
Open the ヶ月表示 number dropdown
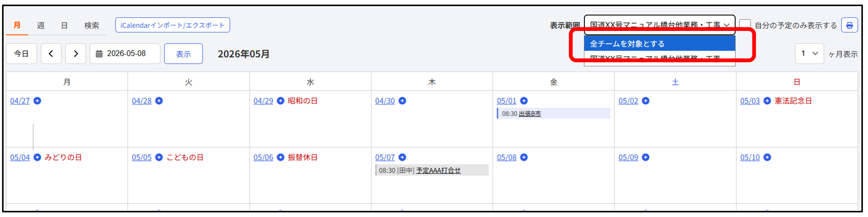(809, 54)
